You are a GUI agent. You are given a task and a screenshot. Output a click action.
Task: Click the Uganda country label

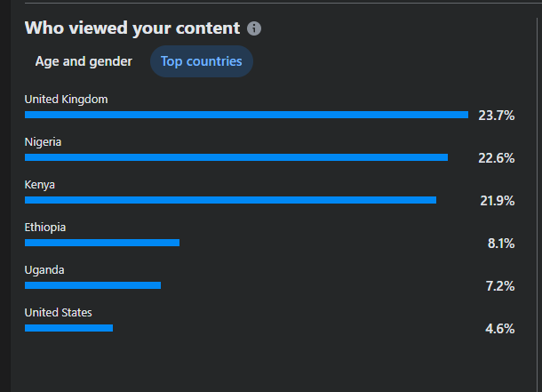pos(44,270)
